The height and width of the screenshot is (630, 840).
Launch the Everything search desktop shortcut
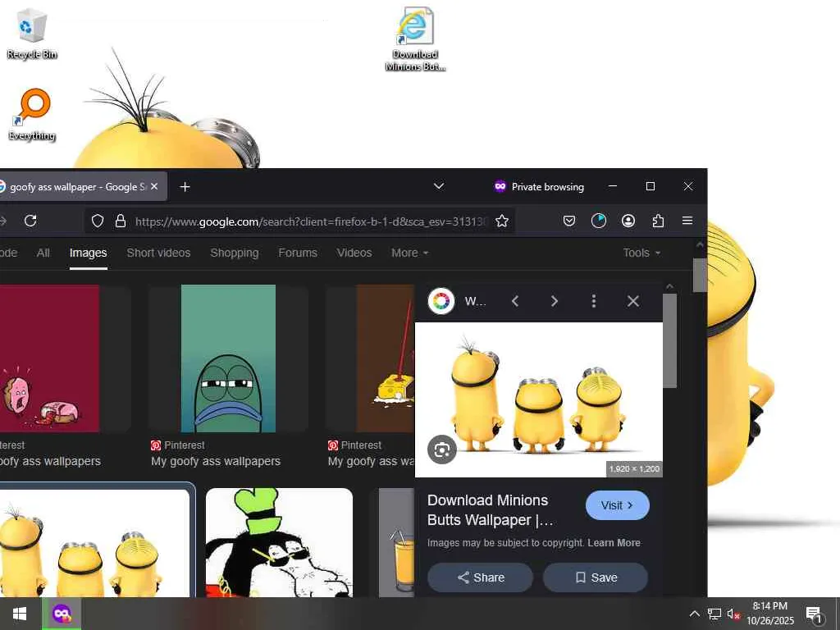(32, 115)
